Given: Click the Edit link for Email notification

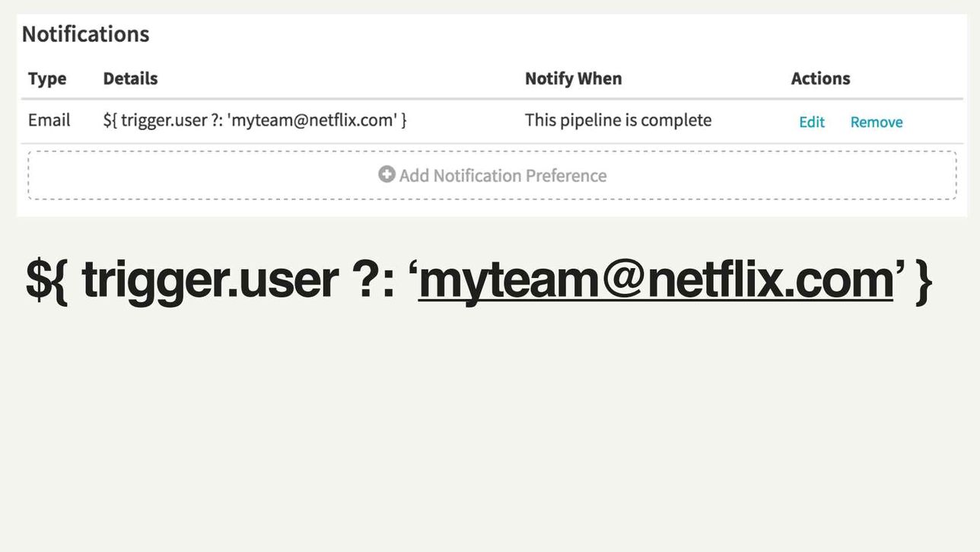Looking at the screenshot, I should (811, 122).
